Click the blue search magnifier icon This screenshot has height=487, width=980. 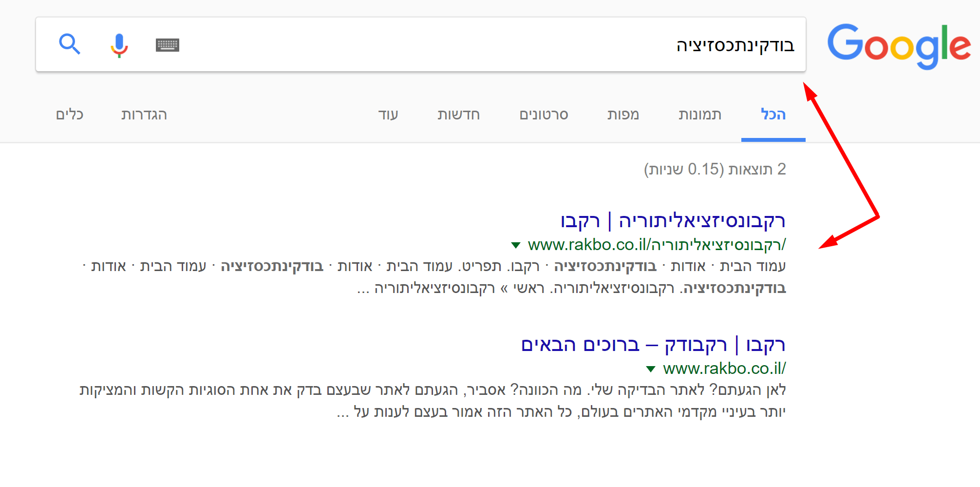[70, 44]
